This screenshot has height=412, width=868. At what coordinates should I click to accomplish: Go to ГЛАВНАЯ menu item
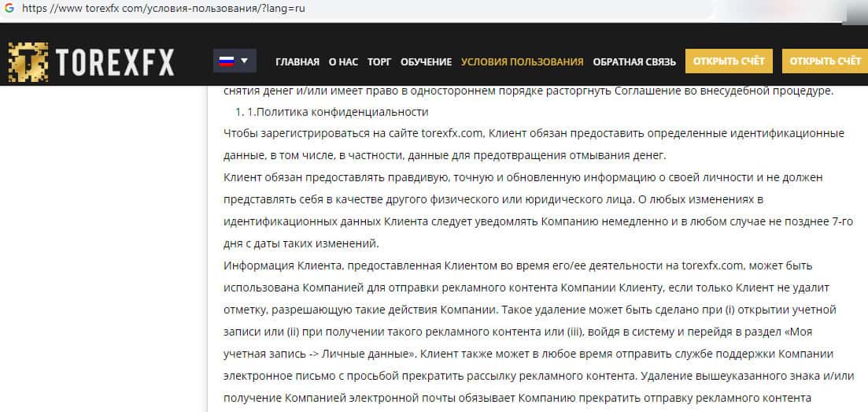coord(297,61)
